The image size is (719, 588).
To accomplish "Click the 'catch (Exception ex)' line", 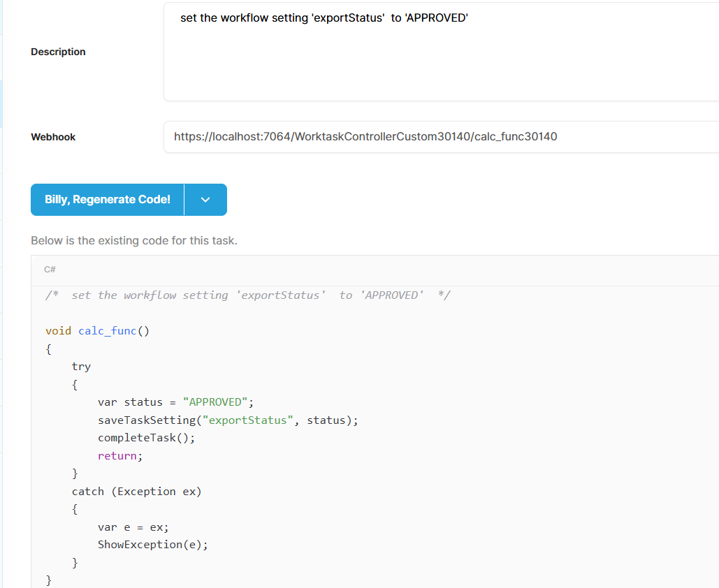I will [137, 492].
